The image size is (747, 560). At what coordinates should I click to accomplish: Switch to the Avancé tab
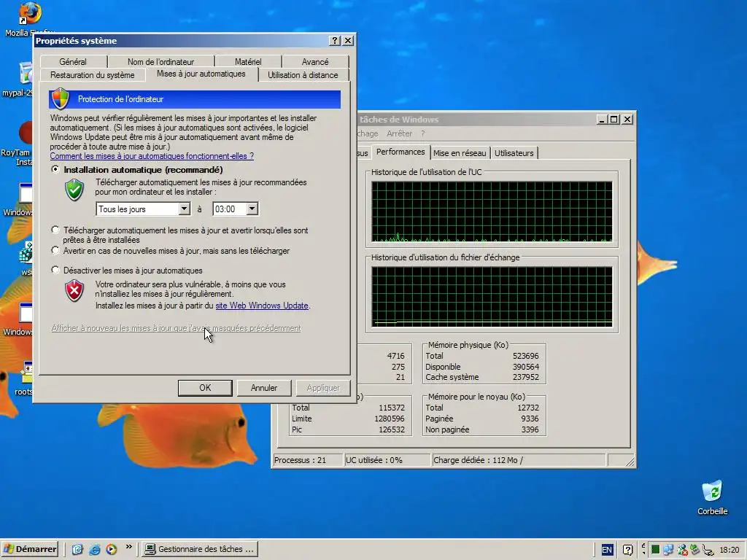click(315, 62)
